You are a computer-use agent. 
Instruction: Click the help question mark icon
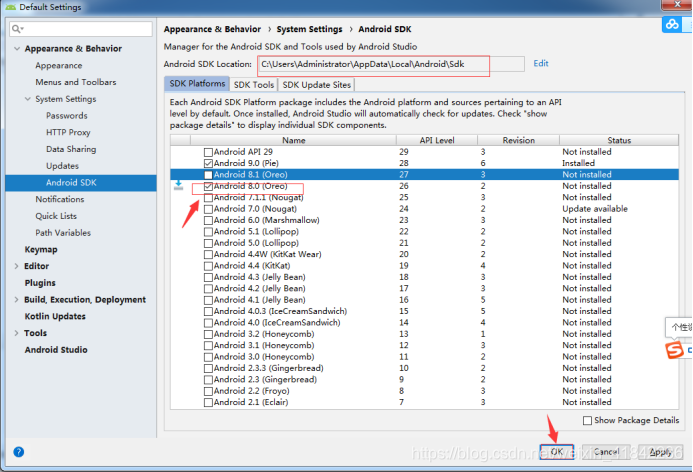pos(19,452)
